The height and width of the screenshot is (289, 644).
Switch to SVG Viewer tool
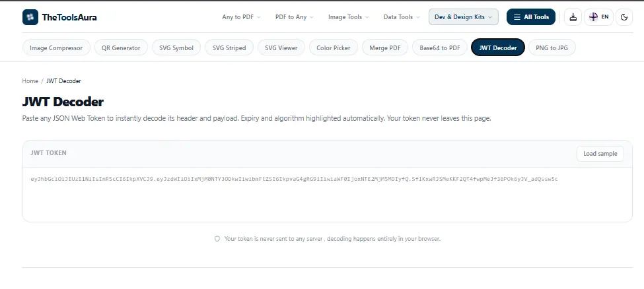point(281,48)
